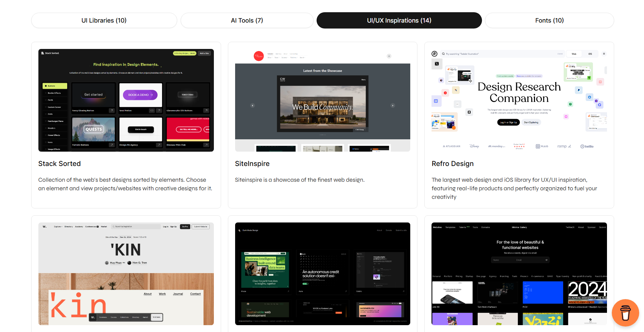Click the external-link arrow on Fortnite Buttons
The width and height of the screenshot is (644, 332).
click(x=112, y=145)
